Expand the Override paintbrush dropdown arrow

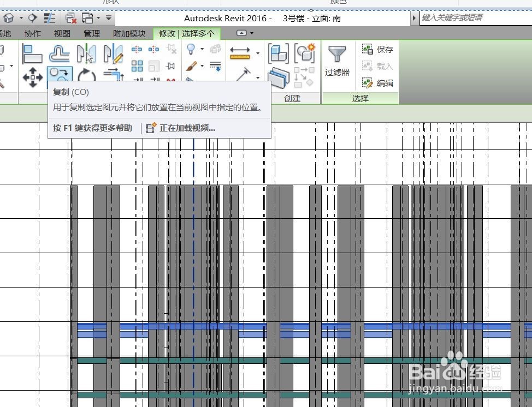[202, 66]
